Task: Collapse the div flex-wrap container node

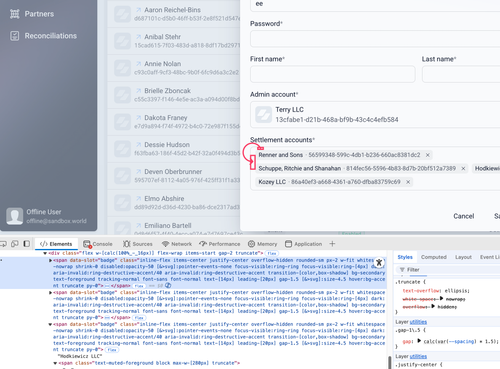Action: click(45, 253)
